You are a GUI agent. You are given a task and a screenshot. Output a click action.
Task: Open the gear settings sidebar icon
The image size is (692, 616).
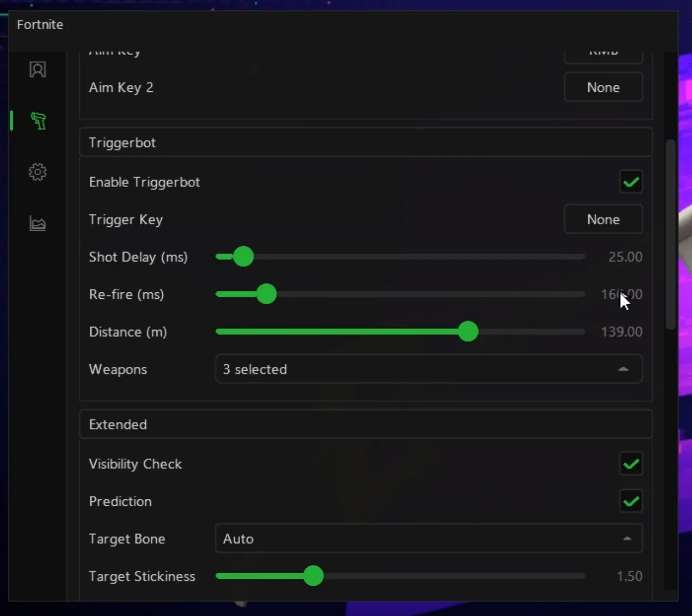coord(37,172)
